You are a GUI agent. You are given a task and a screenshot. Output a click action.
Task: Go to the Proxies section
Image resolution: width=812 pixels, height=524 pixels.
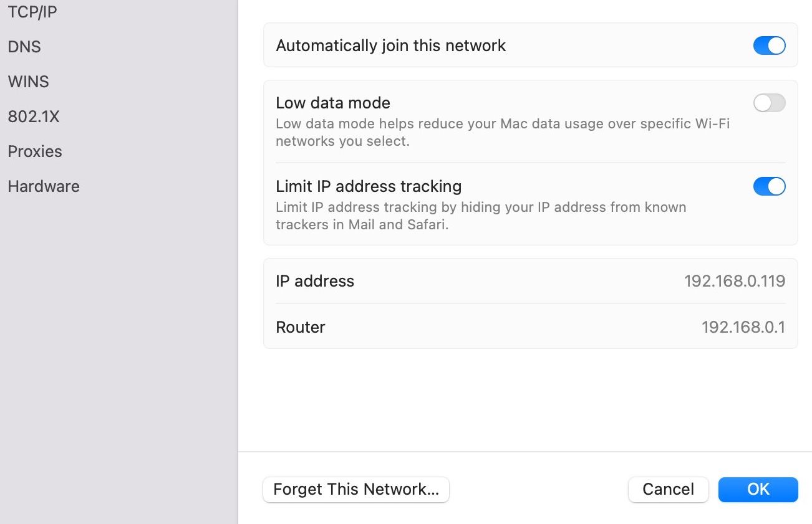pyautogui.click(x=35, y=151)
